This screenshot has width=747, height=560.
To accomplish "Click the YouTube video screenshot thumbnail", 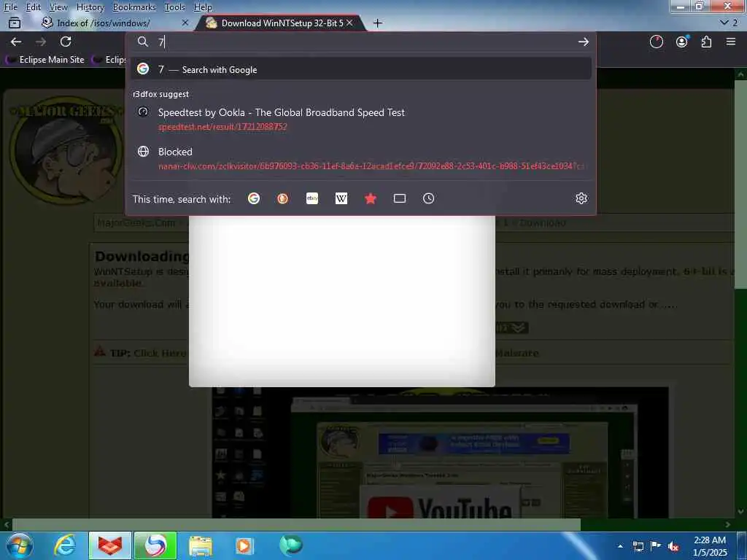I will pos(440,452).
